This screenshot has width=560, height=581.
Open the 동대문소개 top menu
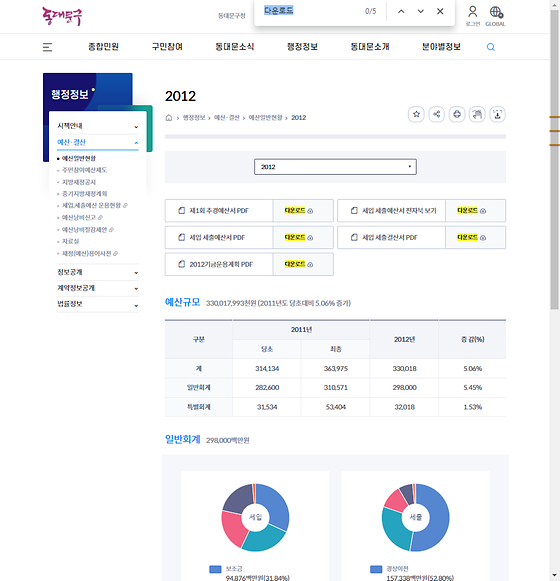tap(370, 47)
